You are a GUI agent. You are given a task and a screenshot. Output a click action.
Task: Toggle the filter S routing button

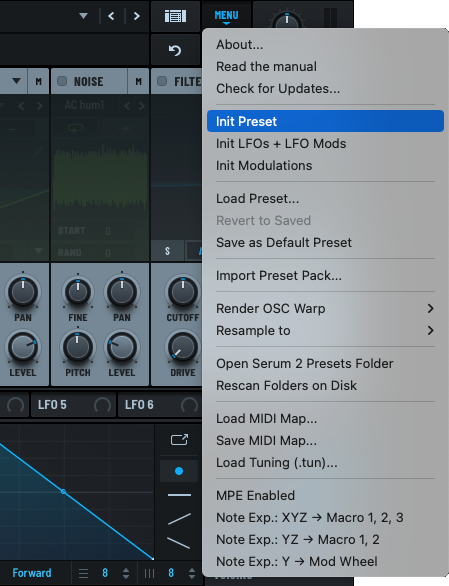(167, 251)
